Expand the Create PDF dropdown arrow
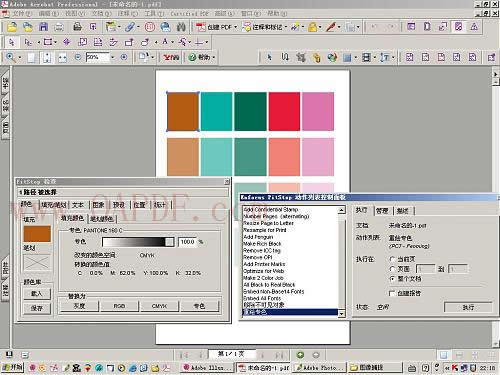 pyautogui.click(x=236, y=27)
